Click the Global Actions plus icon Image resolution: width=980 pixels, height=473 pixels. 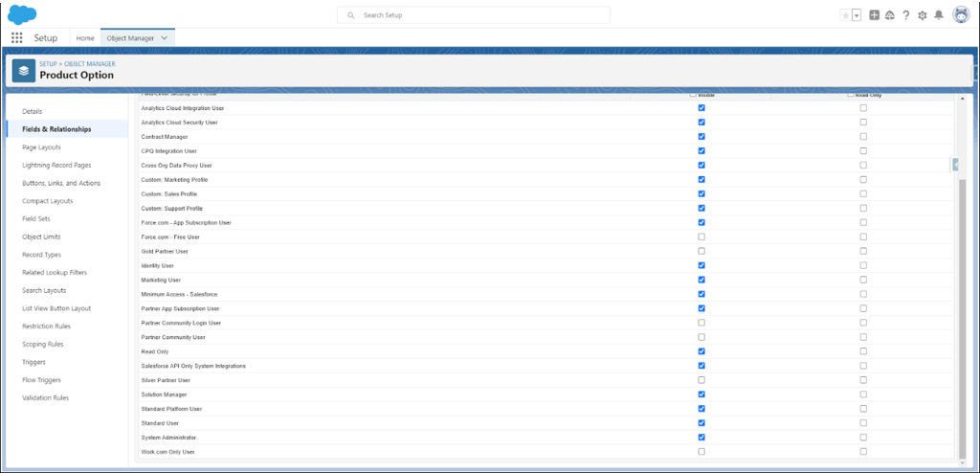tap(875, 15)
